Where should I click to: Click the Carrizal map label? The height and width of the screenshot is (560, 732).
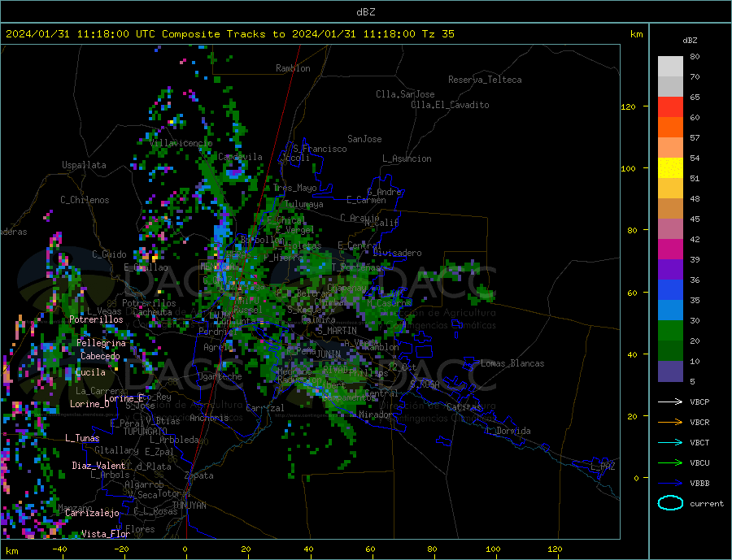click(265, 408)
